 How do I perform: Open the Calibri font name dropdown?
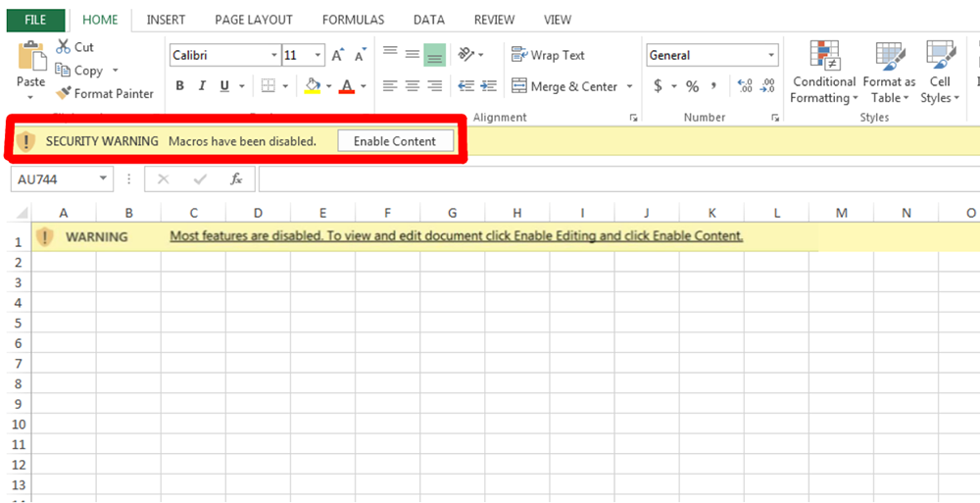(273, 56)
